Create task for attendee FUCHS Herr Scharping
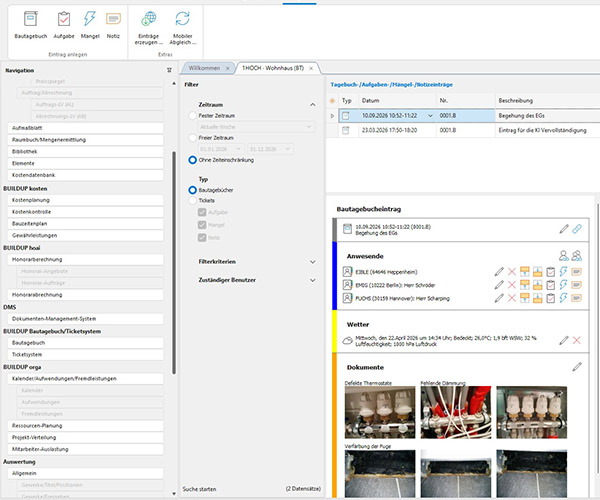Screen dimensions: 600x500 pyautogui.click(x=550, y=298)
